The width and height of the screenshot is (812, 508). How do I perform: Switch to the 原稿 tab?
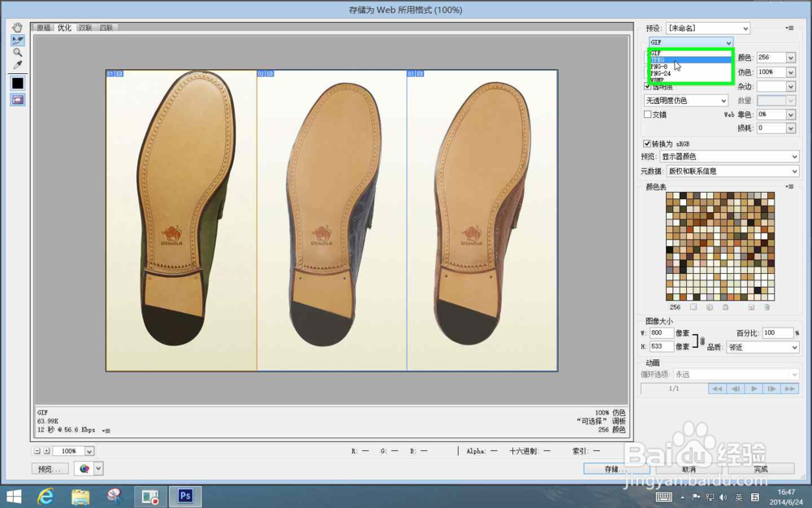click(x=44, y=28)
